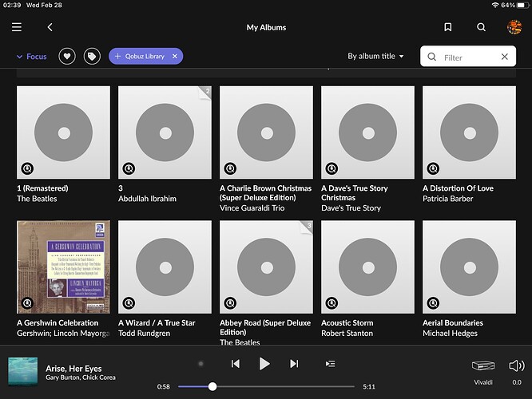Check Wi-Fi indicator in status bar
Image resolution: width=532 pixels, height=399 pixels.
point(495,5)
